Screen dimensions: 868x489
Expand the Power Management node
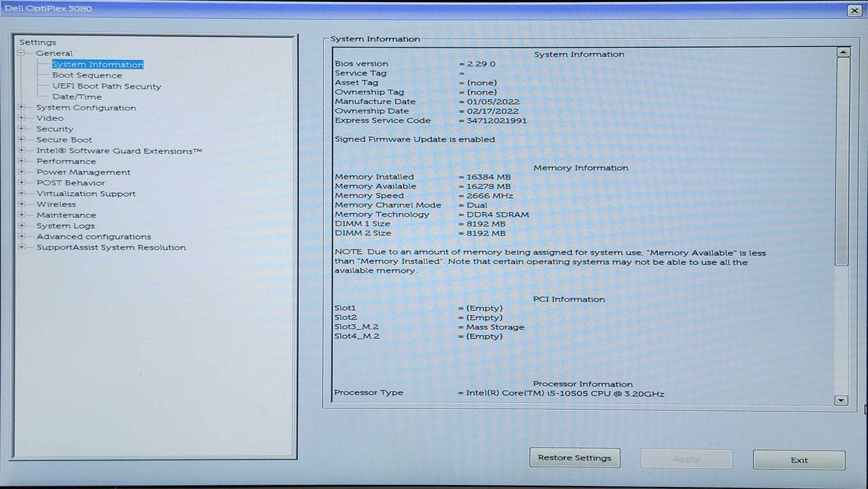tap(22, 172)
